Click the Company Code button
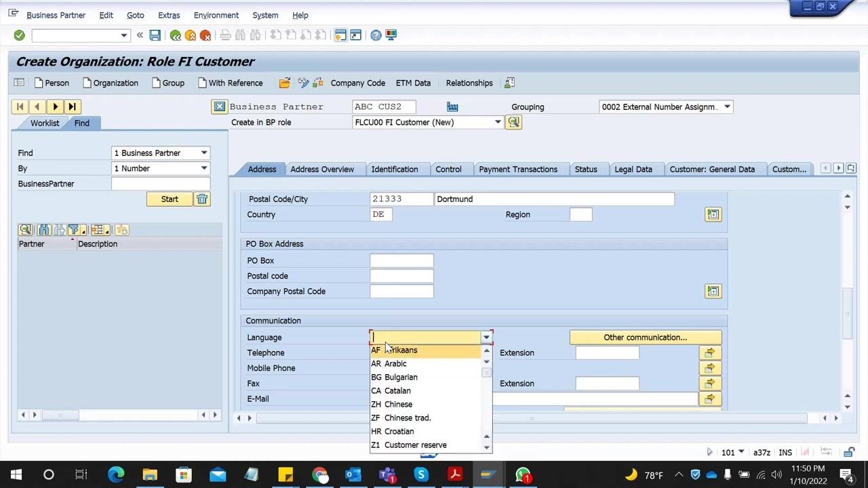Viewport: 868px width, 488px height. 358,83
